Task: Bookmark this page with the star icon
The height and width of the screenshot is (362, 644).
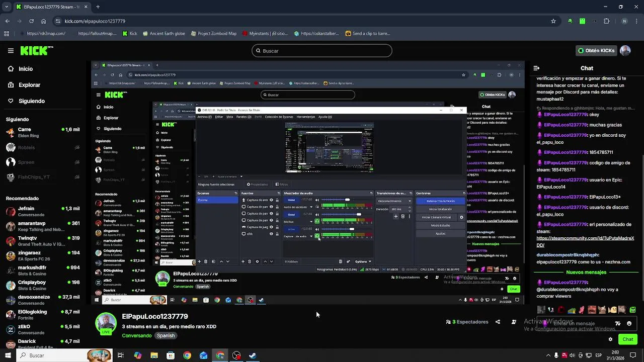Action: click(553, 21)
